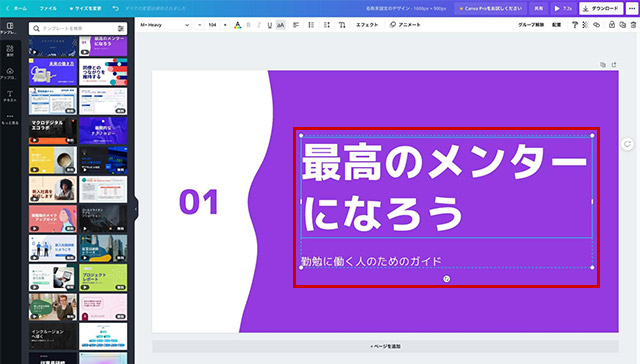Screen dimensions: 640x364
Task: Select the purple 01 number text
Action: 199,202
